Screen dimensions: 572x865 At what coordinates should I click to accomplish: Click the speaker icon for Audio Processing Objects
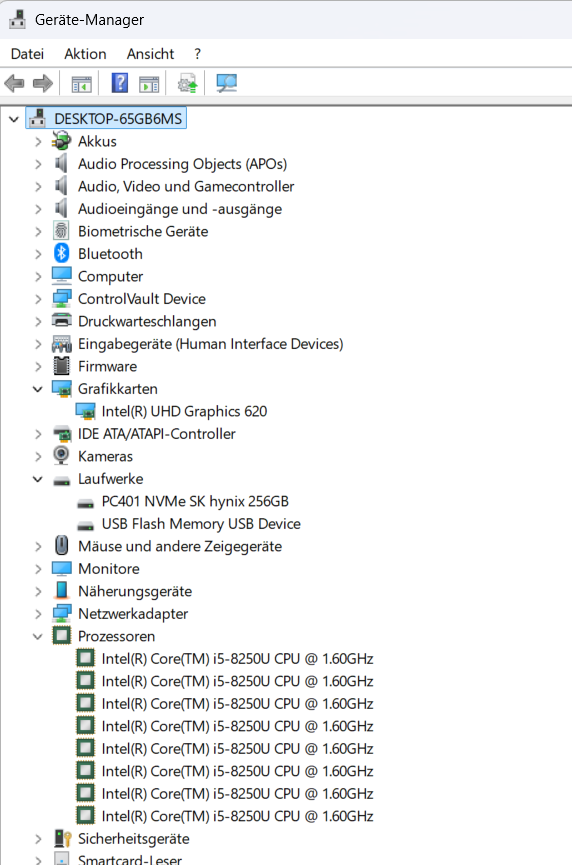(x=61, y=163)
